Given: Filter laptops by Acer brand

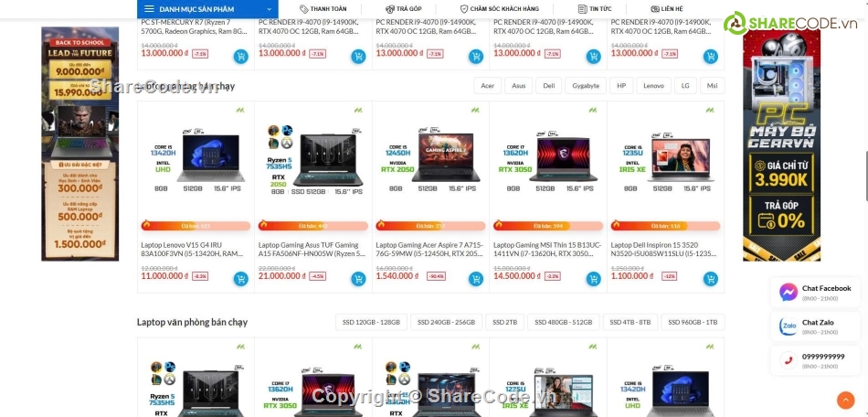Looking at the screenshot, I should (x=487, y=86).
